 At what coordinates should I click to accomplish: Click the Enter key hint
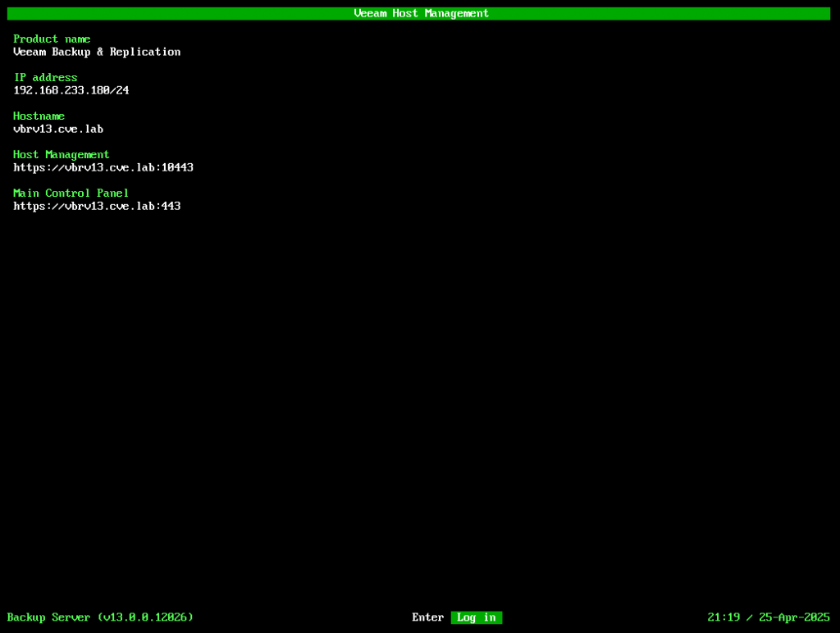pos(427,617)
